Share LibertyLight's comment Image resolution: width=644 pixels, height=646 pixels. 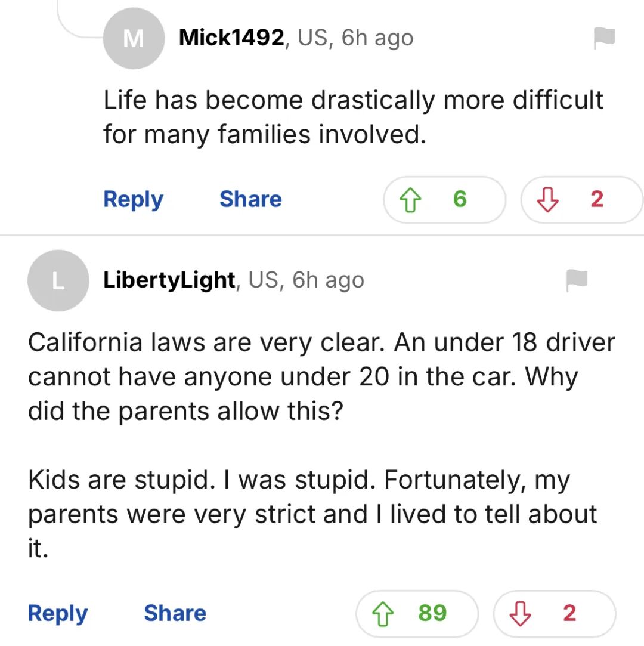point(175,613)
